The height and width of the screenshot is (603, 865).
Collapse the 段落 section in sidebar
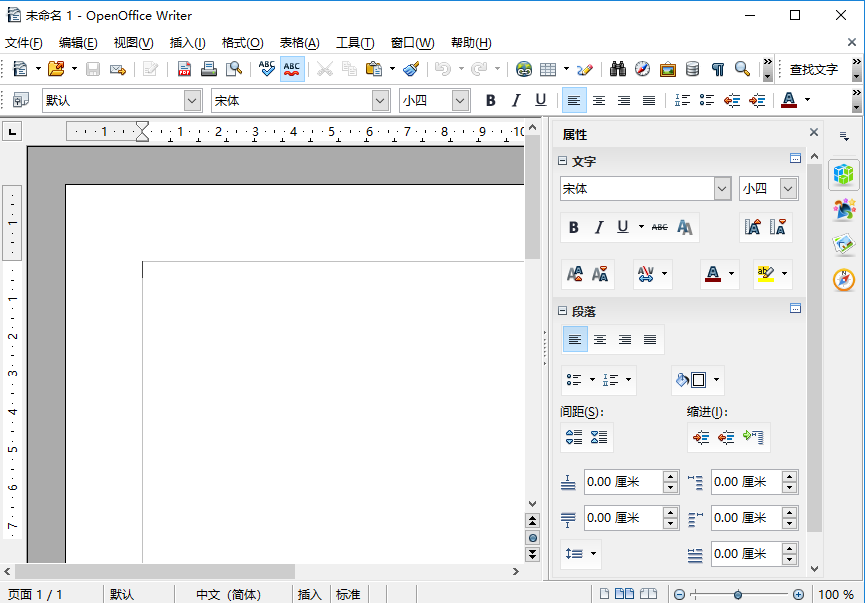click(563, 311)
